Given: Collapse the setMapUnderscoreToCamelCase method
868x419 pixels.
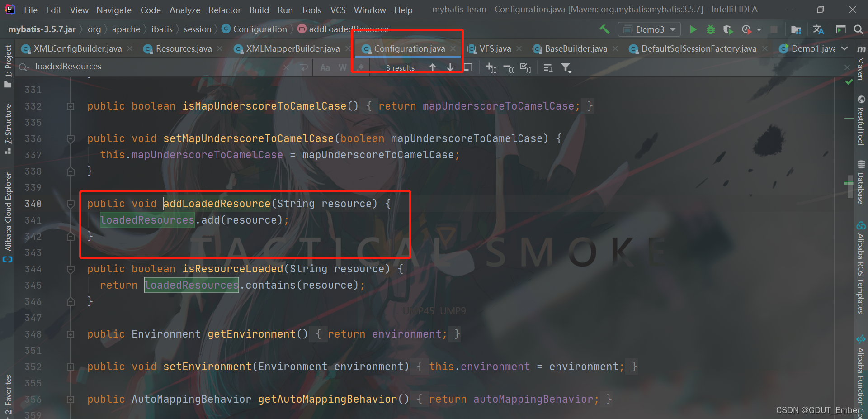Looking at the screenshot, I should (71, 139).
